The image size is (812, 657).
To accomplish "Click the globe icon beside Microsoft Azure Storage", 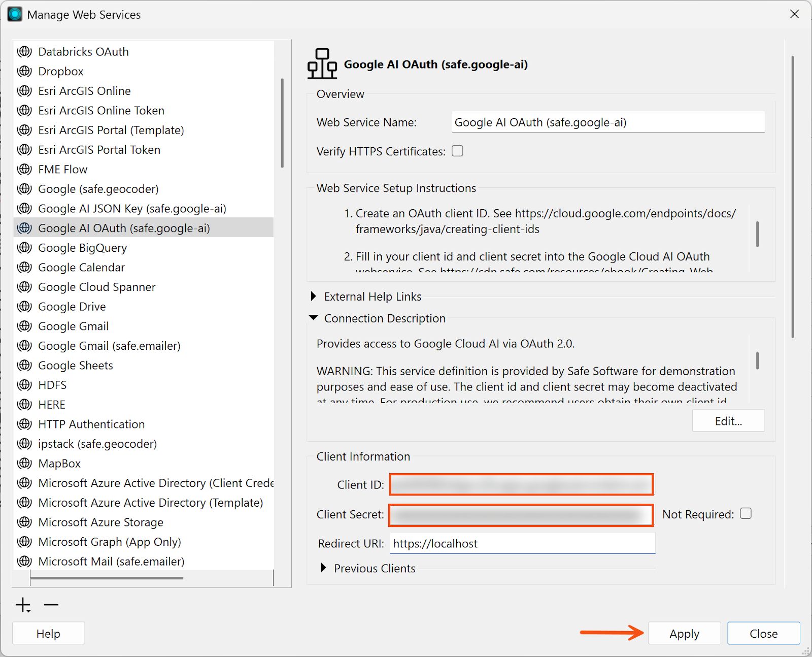I will pos(24,522).
